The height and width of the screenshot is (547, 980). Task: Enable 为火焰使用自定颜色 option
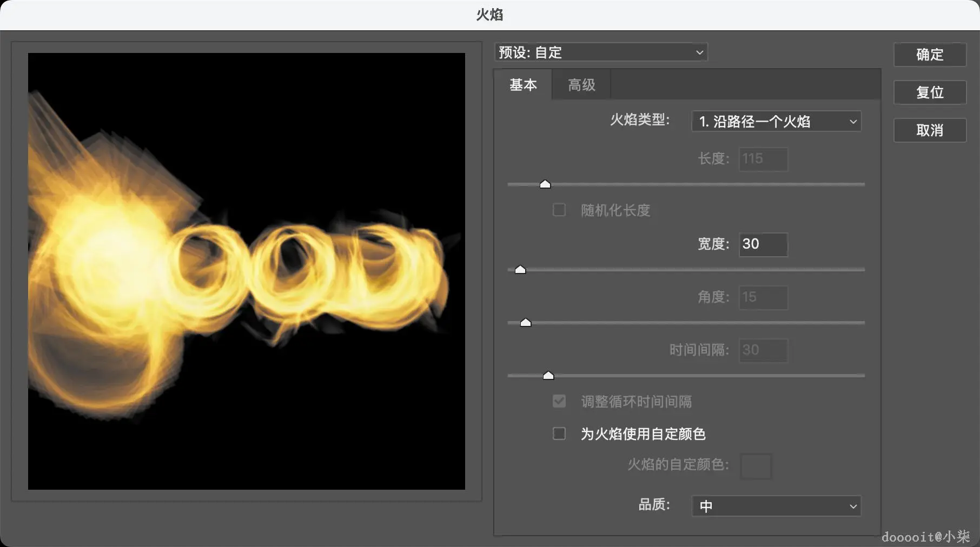point(559,433)
